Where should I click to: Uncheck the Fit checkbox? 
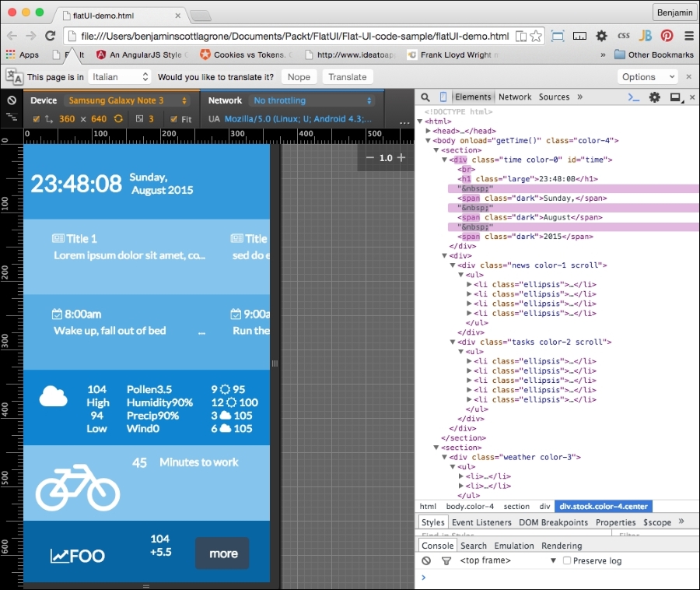point(174,119)
